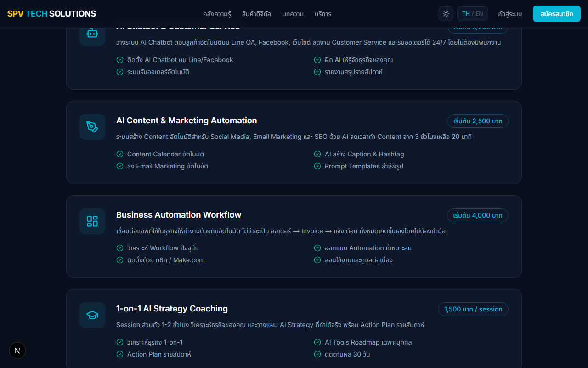Click check icon beside Prompt Templates สำเร็จรูป
This screenshot has height=368, width=588.
317,166
